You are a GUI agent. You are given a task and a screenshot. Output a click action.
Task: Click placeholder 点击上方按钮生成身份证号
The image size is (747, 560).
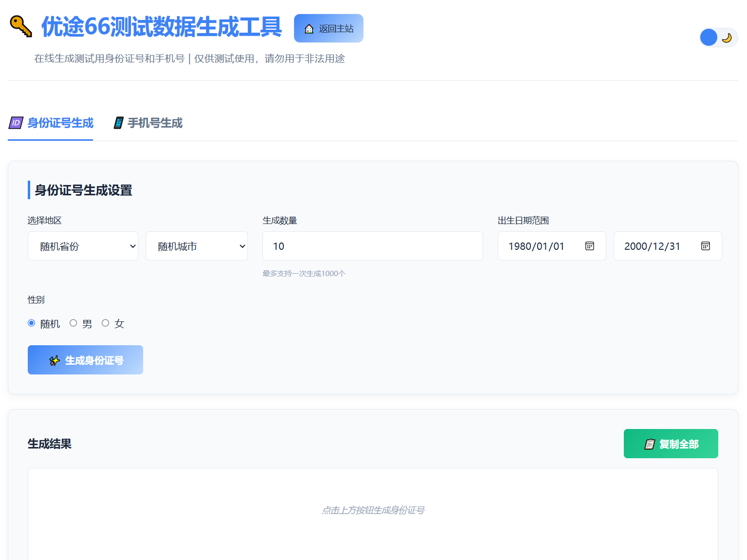coord(373,510)
